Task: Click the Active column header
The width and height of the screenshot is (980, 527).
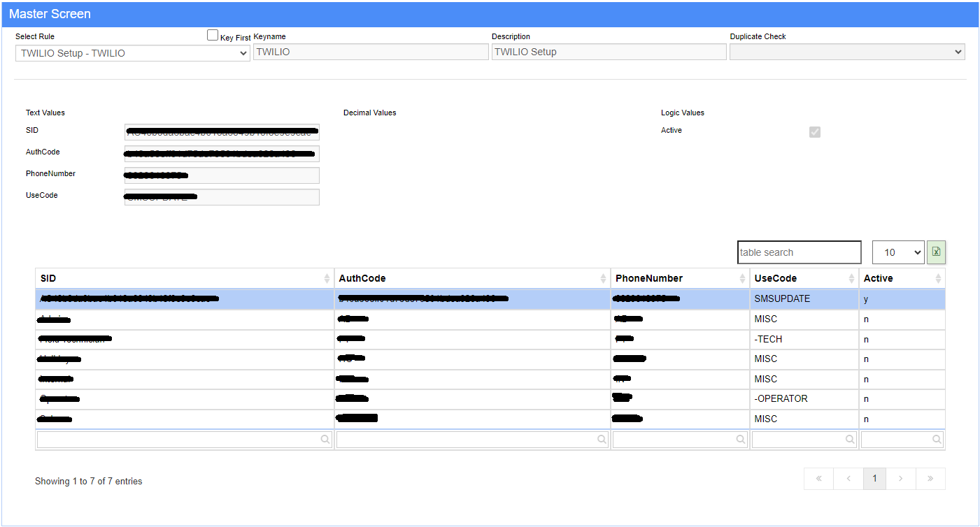Action: coord(902,278)
